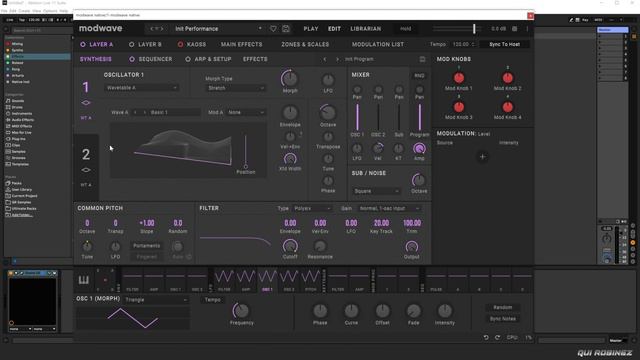Click the LFO Random button

coord(502,307)
